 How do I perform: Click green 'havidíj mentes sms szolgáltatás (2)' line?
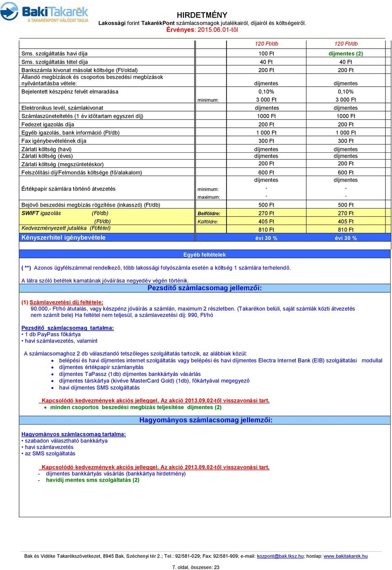93,480
